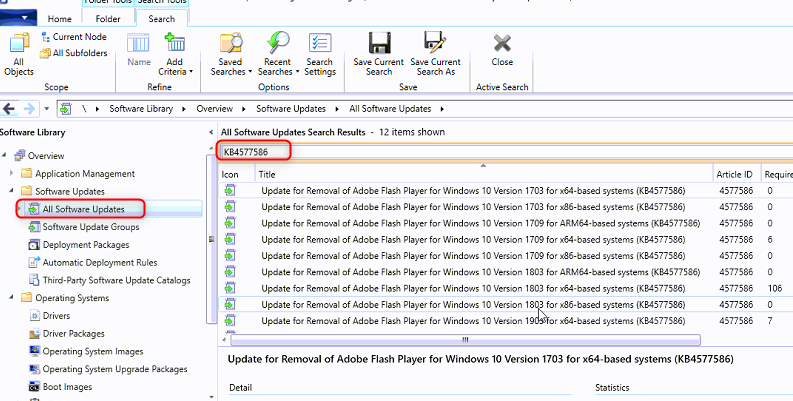The width and height of the screenshot is (793, 401).
Task: Click update icon of 1703 x64 row
Action: (x=230, y=191)
